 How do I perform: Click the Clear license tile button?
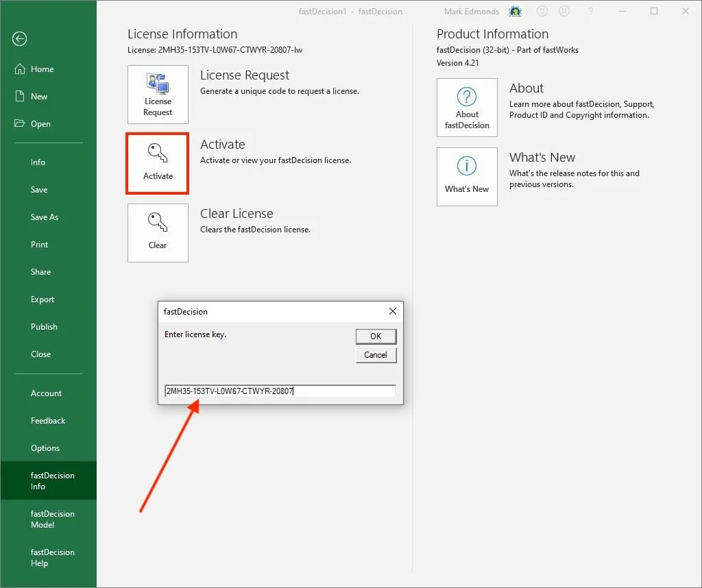pos(158,233)
